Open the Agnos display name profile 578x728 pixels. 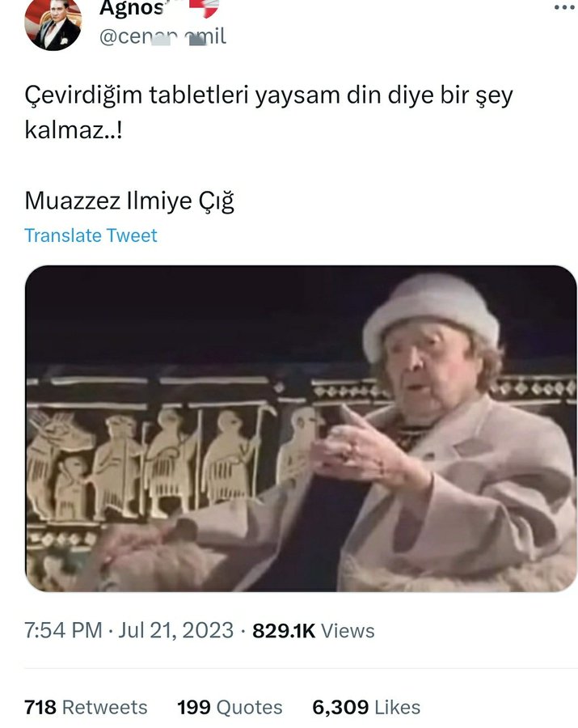(x=132, y=8)
